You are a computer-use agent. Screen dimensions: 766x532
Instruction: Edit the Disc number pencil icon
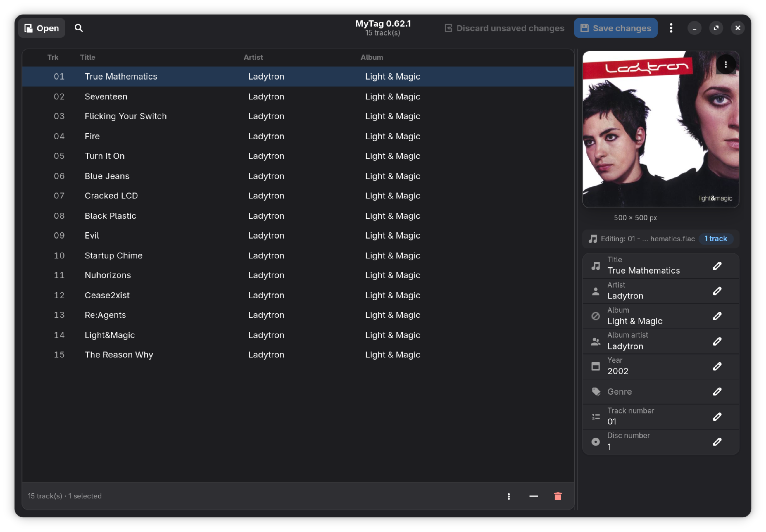click(717, 442)
